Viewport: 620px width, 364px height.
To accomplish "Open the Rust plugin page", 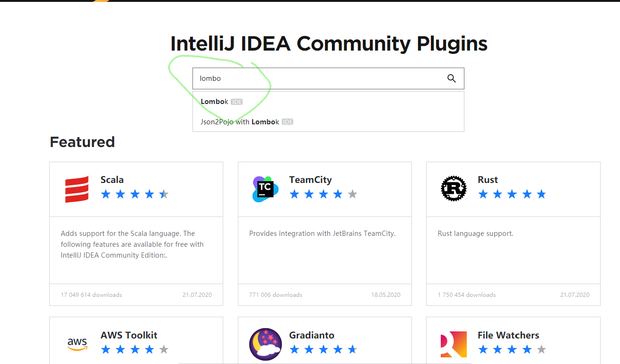I will [x=488, y=180].
